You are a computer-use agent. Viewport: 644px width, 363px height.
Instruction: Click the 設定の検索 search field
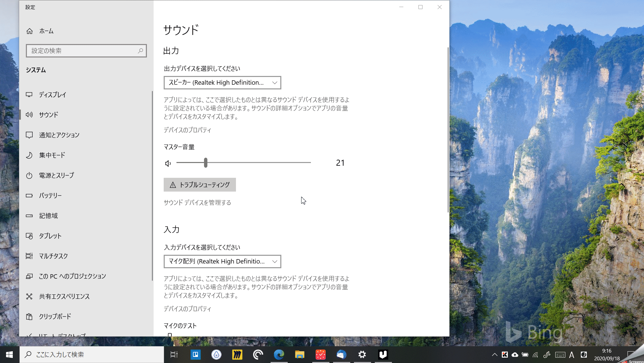(86, 51)
